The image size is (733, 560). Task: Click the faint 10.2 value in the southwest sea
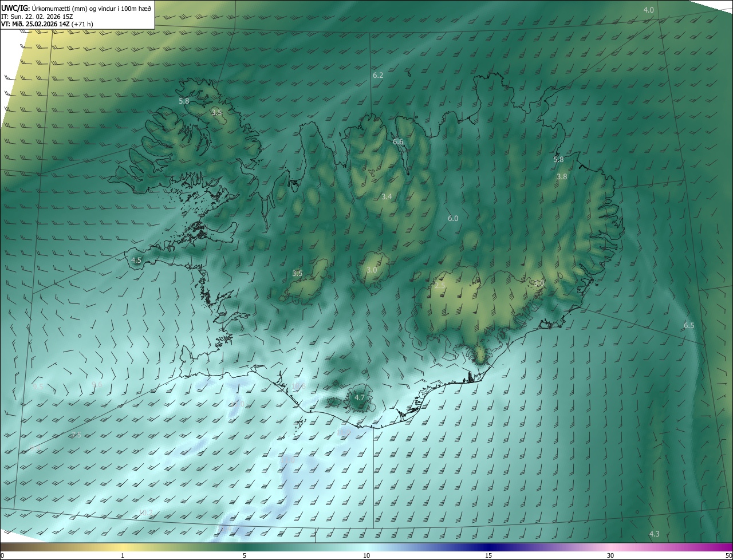pyautogui.click(x=146, y=512)
